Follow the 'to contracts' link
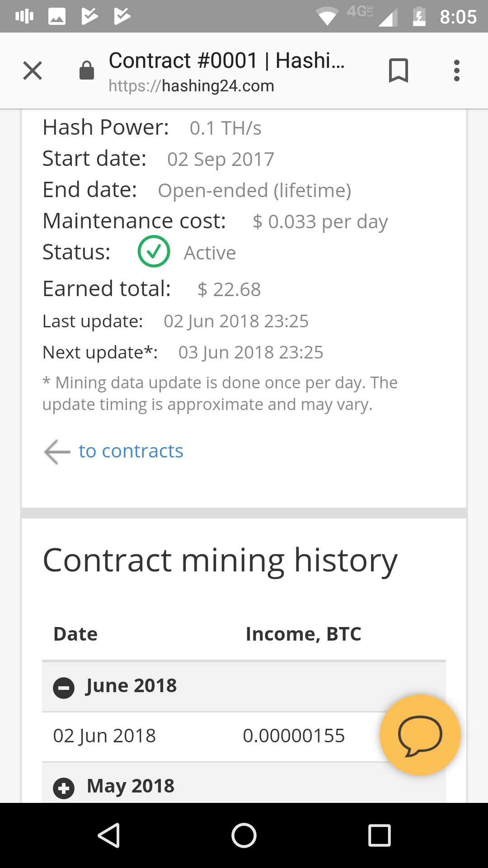The image size is (488, 868). (x=131, y=451)
